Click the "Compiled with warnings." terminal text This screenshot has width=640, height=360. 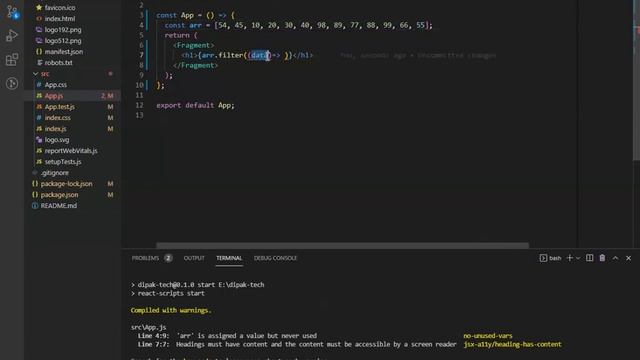(x=171, y=311)
